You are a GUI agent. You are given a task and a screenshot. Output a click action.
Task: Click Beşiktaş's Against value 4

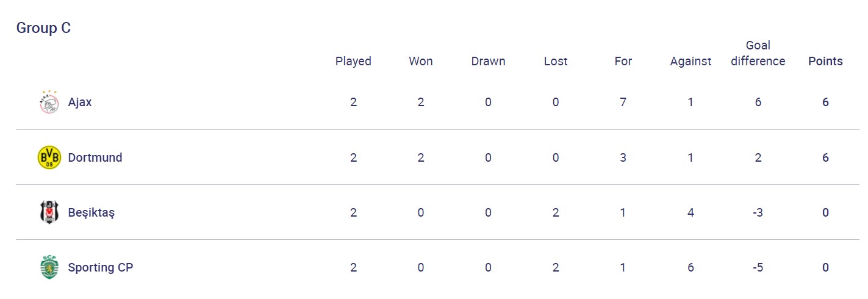[690, 212]
